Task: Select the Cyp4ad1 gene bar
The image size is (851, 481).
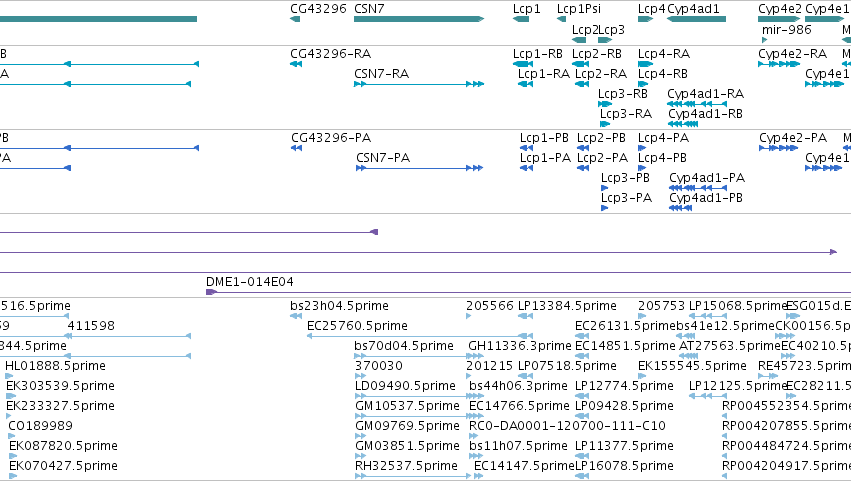Action: tap(696, 19)
